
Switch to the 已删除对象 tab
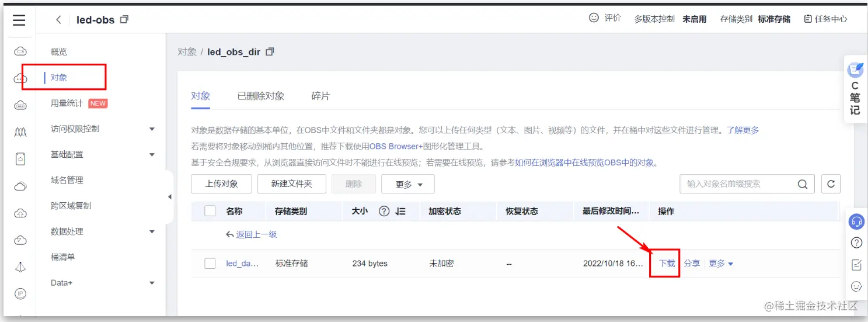[261, 96]
